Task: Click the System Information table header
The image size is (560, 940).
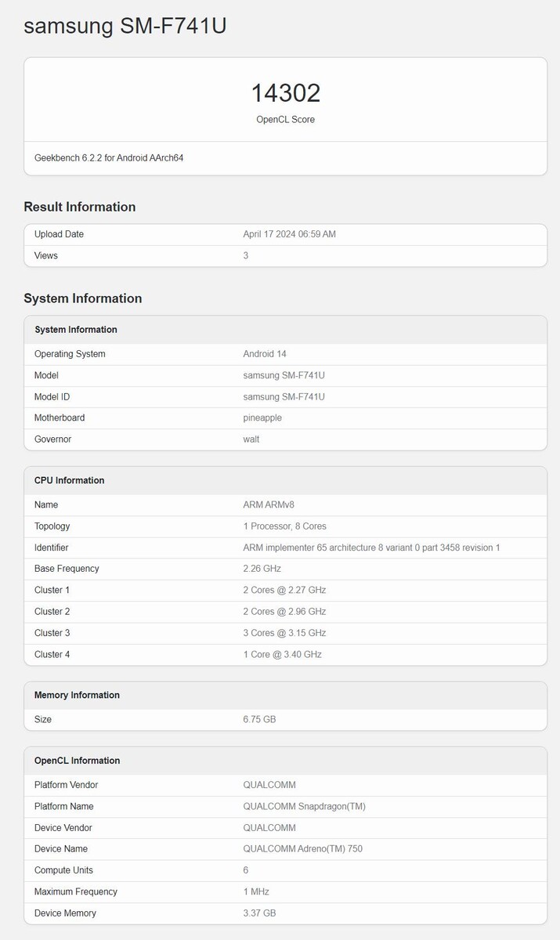Action: pyautogui.click(x=76, y=330)
